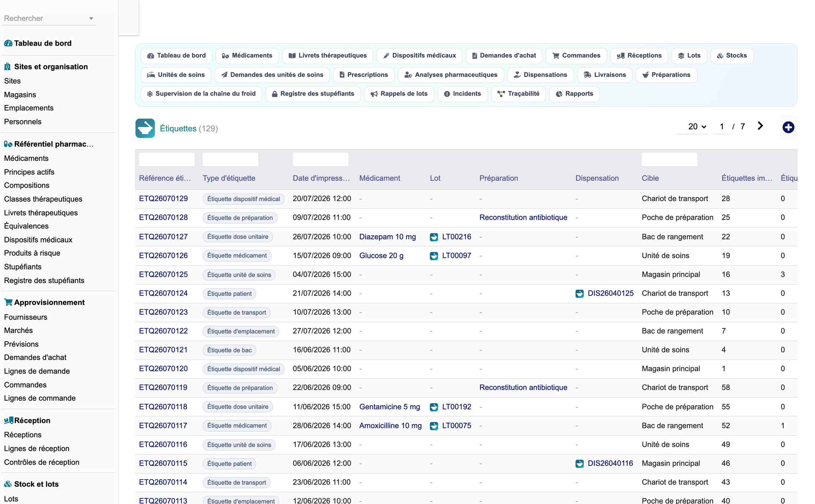Click the add new label plus icon
Screen dimensions: 815x504
point(788,127)
